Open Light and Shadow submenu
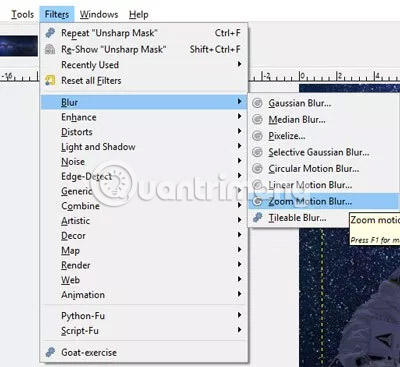This screenshot has height=367, width=400. (144, 147)
